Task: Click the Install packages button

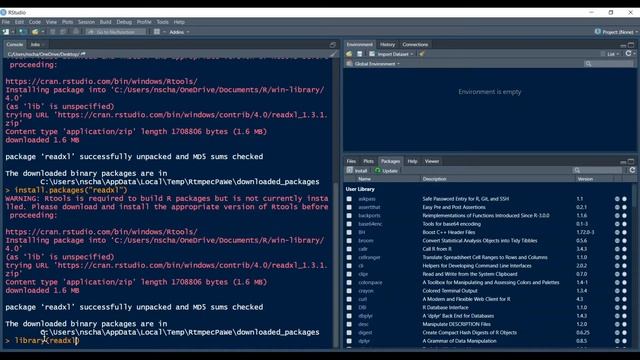Action: pos(357,171)
